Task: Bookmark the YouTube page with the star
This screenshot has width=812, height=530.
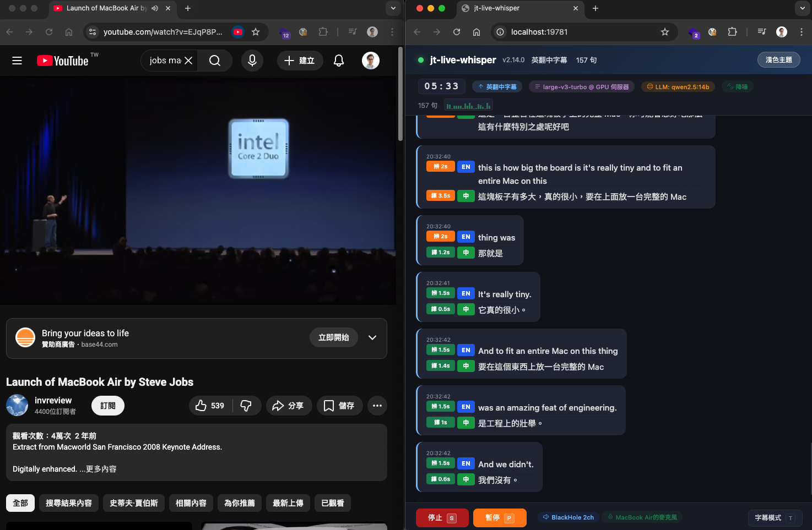Action: click(256, 32)
